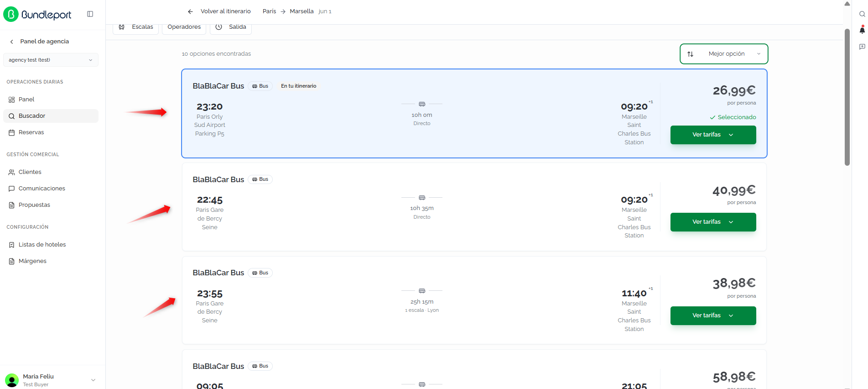868x389 pixels.
Task: Select the 22:45 Paris Gare de Bercy departure
Action: pos(210,200)
